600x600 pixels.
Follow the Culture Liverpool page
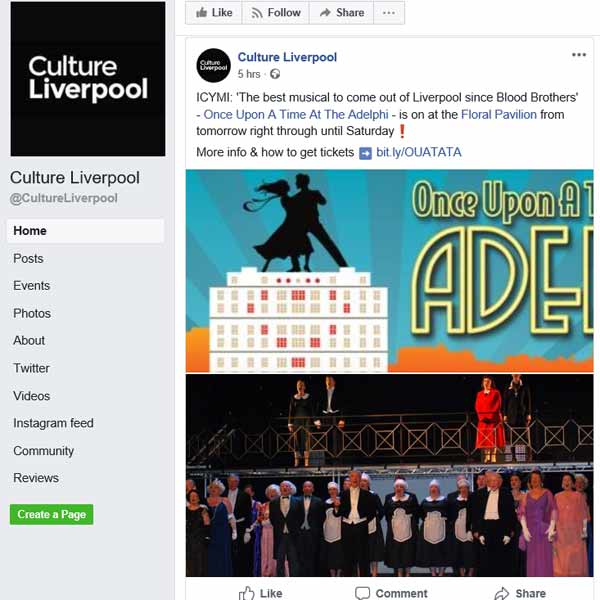(276, 13)
